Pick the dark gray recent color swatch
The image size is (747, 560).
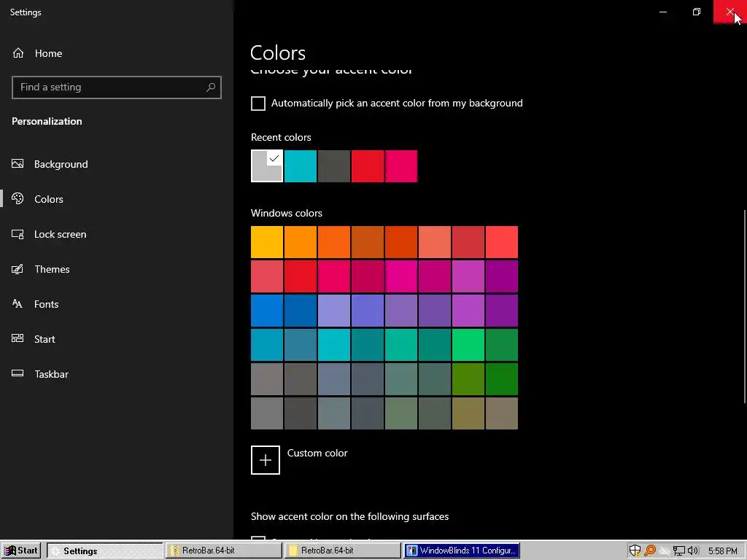pos(334,166)
